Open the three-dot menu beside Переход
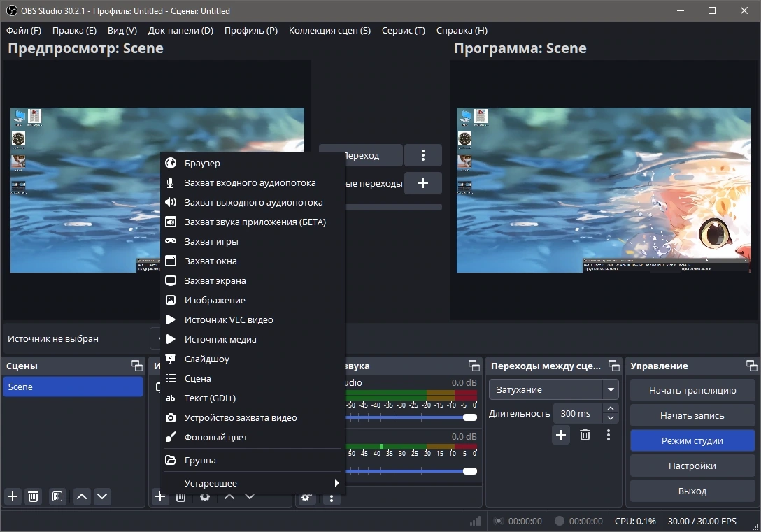 click(x=423, y=155)
